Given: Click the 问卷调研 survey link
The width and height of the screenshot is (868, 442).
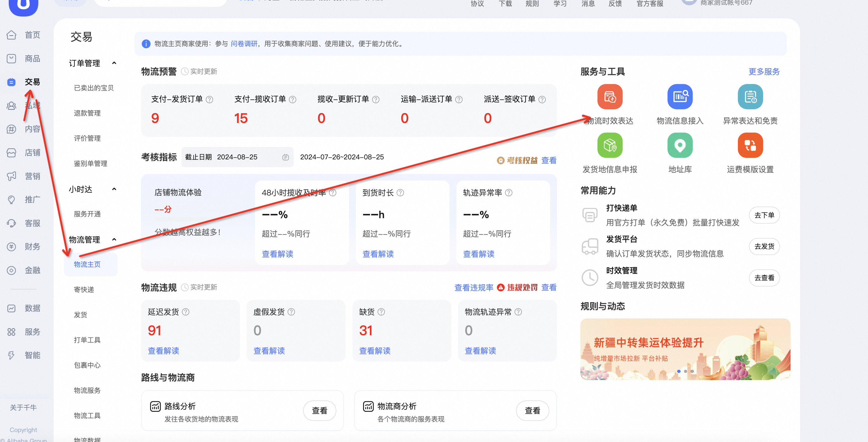Looking at the screenshot, I should pyautogui.click(x=244, y=44).
